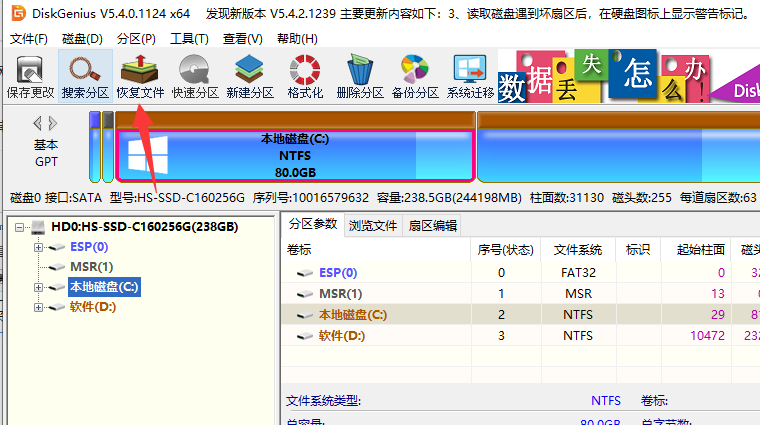
Task: Click the 搜索分区 (Search Partition) toolbar icon
Action: click(85, 76)
